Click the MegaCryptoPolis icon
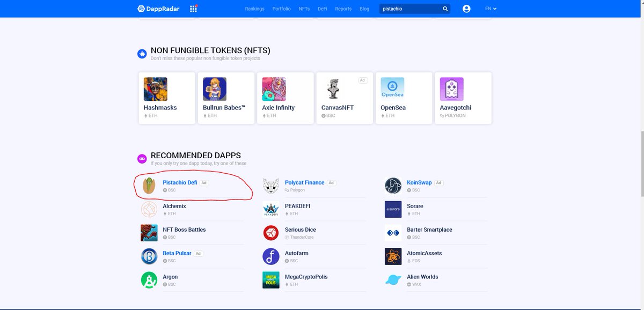This screenshot has height=310, width=644. (x=271, y=280)
